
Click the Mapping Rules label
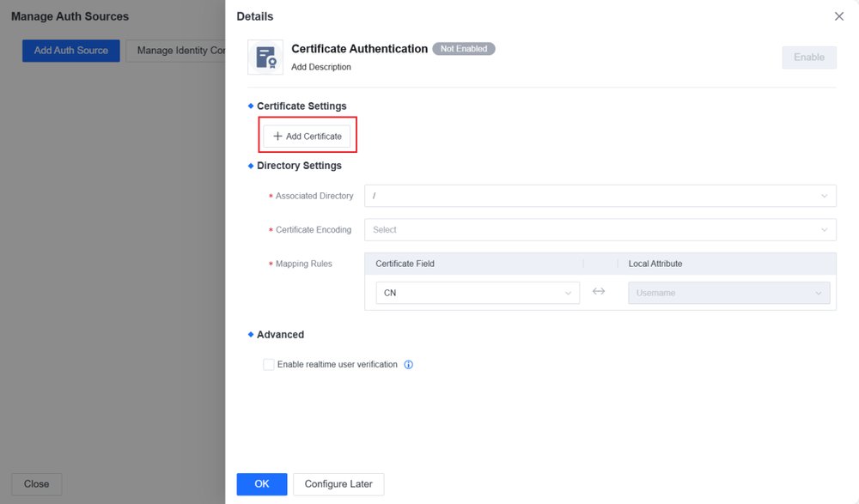(x=304, y=264)
